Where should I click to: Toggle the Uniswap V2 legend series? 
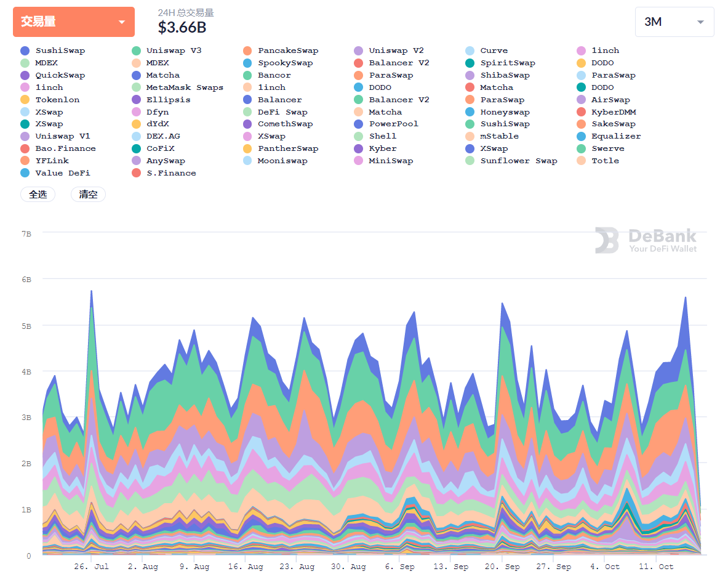coord(389,51)
